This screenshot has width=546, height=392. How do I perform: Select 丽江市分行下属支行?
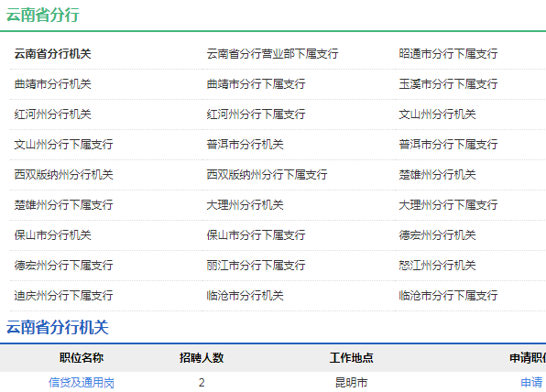click(x=256, y=266)
